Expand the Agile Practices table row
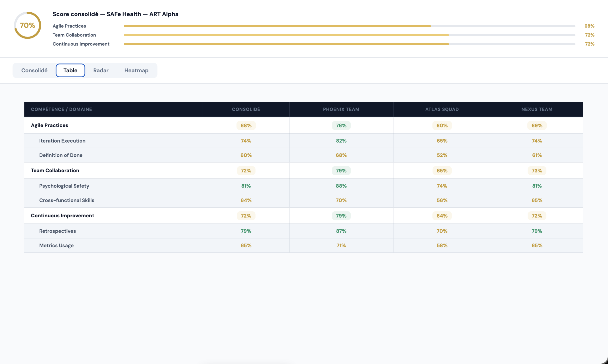 [50, 125]
